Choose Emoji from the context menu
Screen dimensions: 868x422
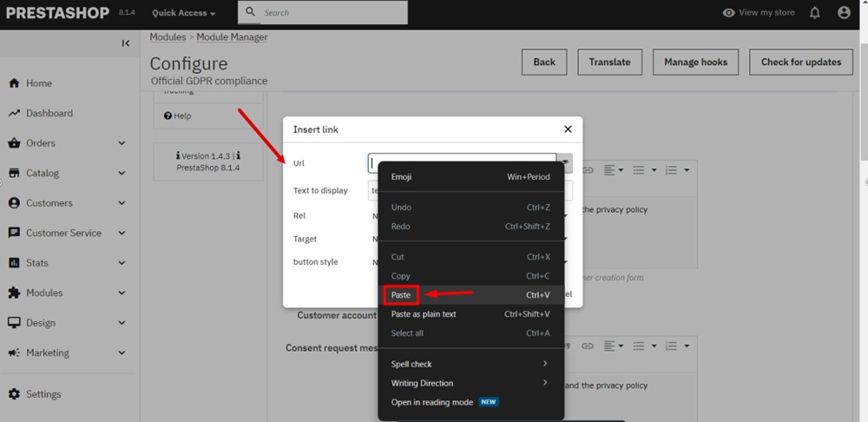tap(470, 177)
